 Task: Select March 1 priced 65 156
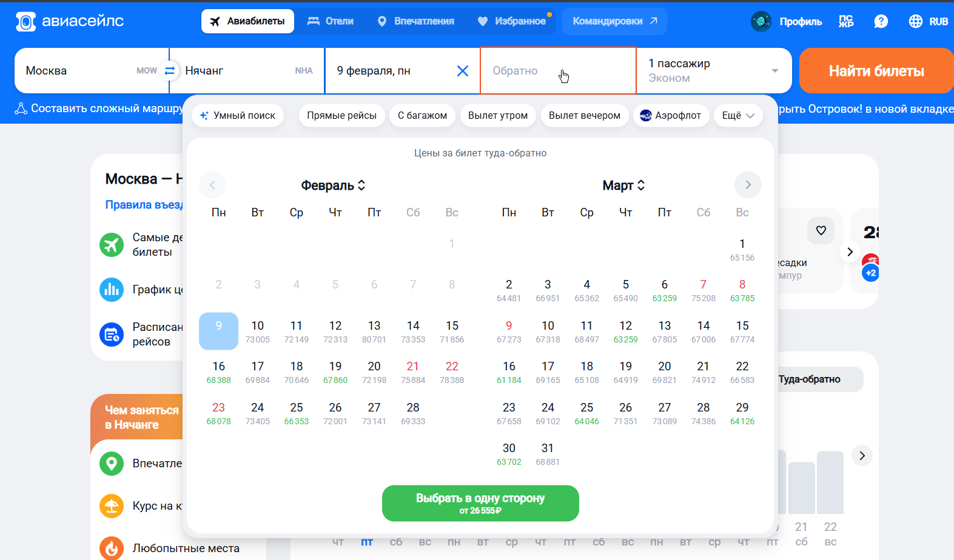pos(742,250)
